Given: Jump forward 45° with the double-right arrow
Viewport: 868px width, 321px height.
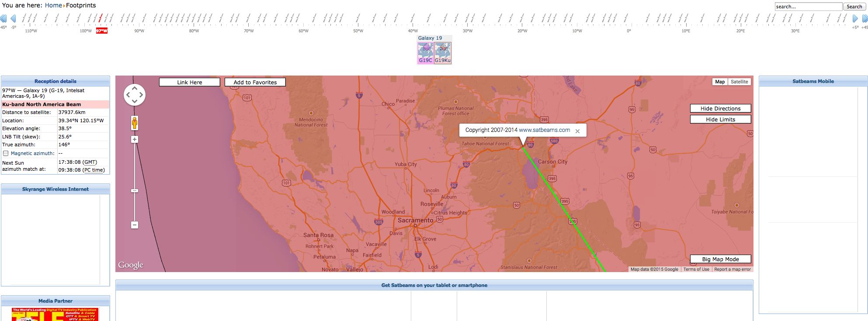Looking at the screenshot, I should click(865, 18).
